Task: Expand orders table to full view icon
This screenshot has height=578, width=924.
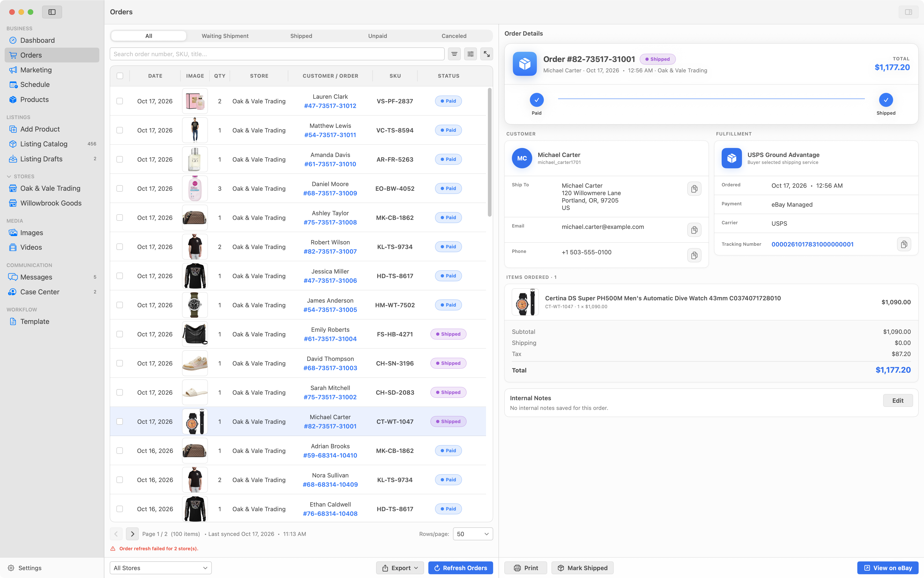Action: 486,54
